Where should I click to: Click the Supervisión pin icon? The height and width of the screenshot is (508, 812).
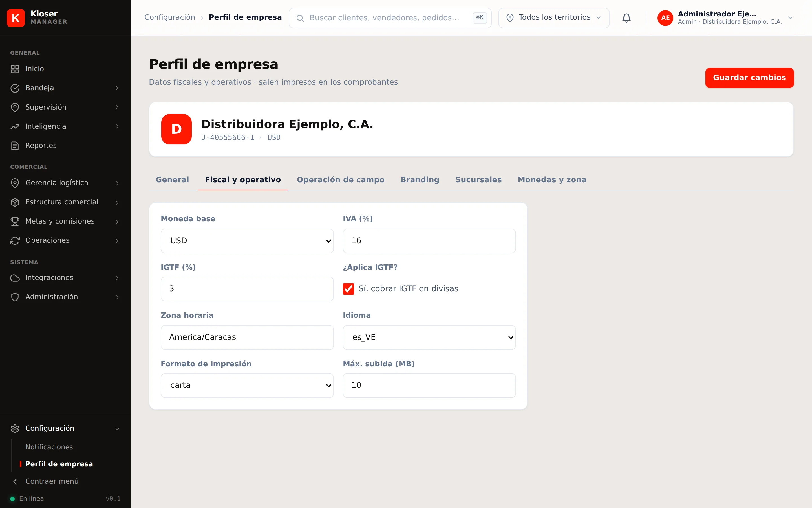(x=15, y=107)
